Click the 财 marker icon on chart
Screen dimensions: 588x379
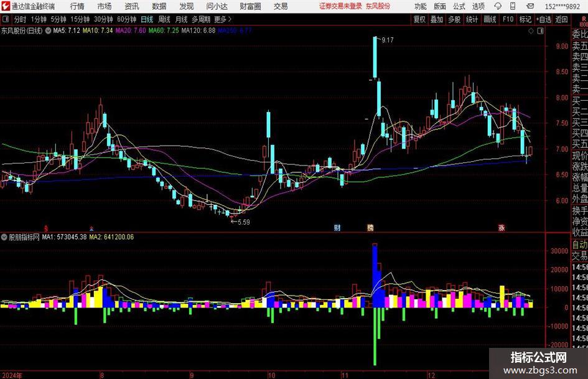click(337, 227)
